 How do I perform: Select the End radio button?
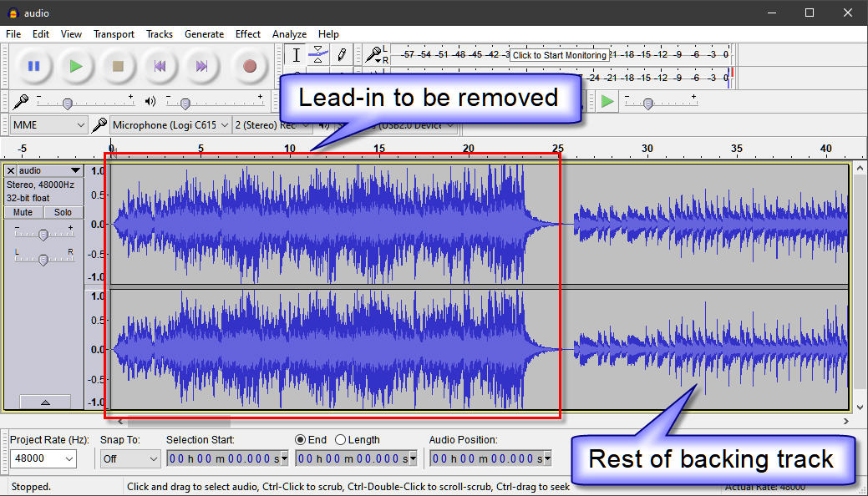(x=300, y=439)
